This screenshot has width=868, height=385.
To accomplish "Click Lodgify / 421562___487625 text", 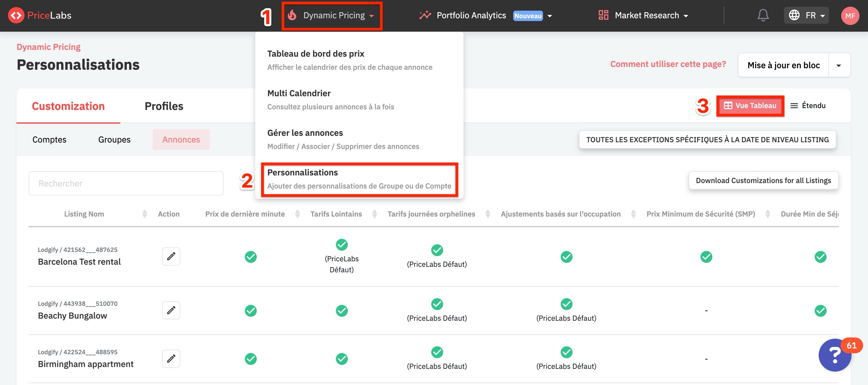I will click(x=77, y=249).
